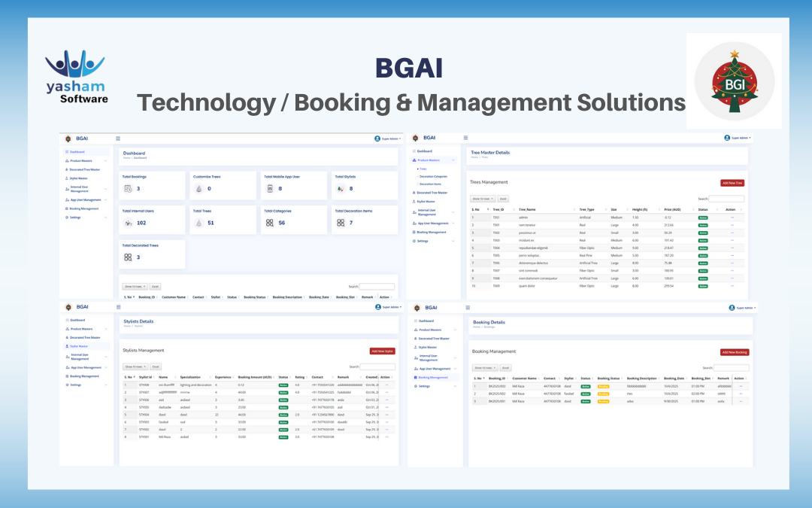The width and height of the screenshot is (812, 508).
Task: Click the Total Bookings calendar icon
Action: 128,188
